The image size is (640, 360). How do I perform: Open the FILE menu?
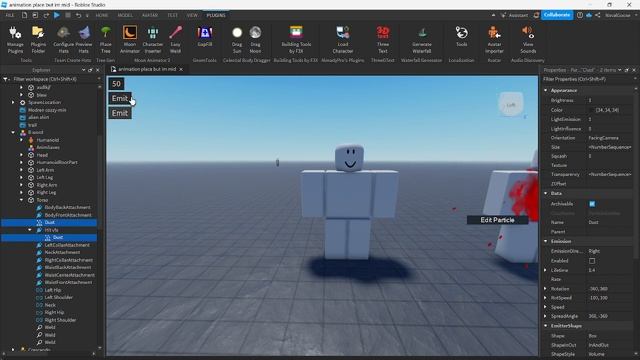[x=9, y=15]
